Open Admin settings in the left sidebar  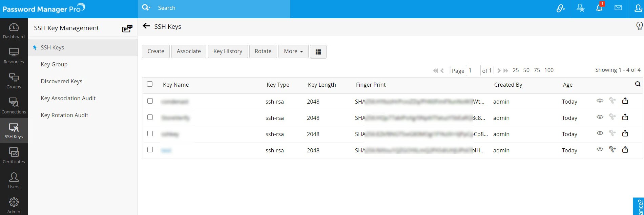point(14,206)
